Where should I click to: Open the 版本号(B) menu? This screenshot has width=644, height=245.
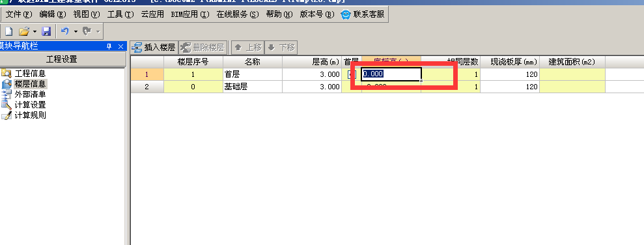tap(317, 14)
